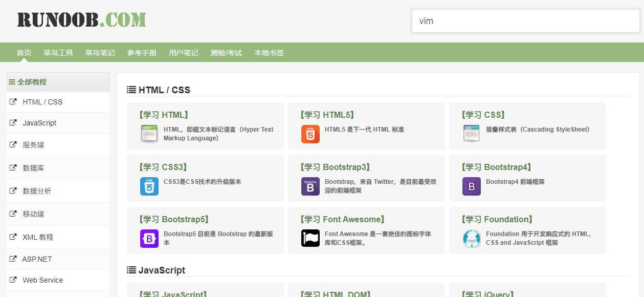The width and height of the screenshot is (644, 297).
Task: Click the Bootstrap5 icon
Action: pos(149,239)
